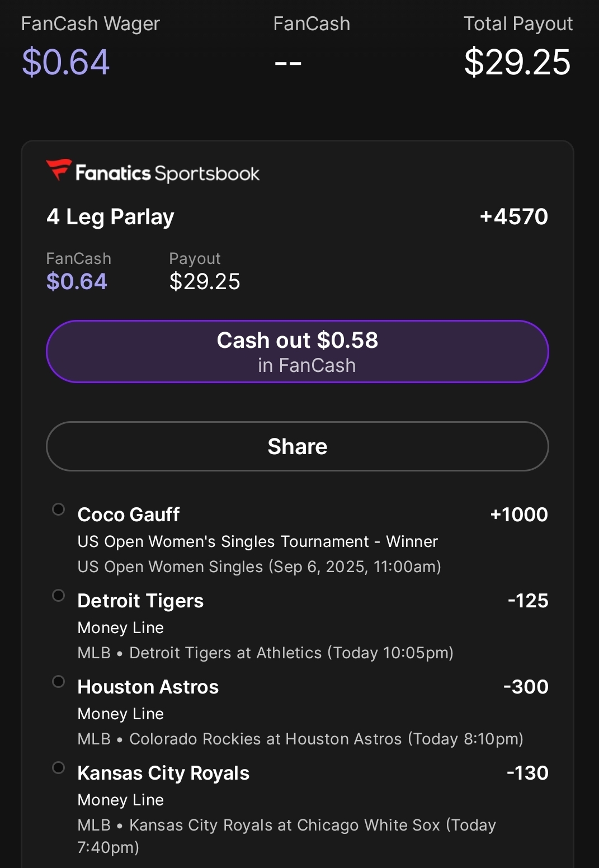
Task: Click the +1000 odds for Coco Gauff
Action: pyautogui.click(x=519, y=515)
